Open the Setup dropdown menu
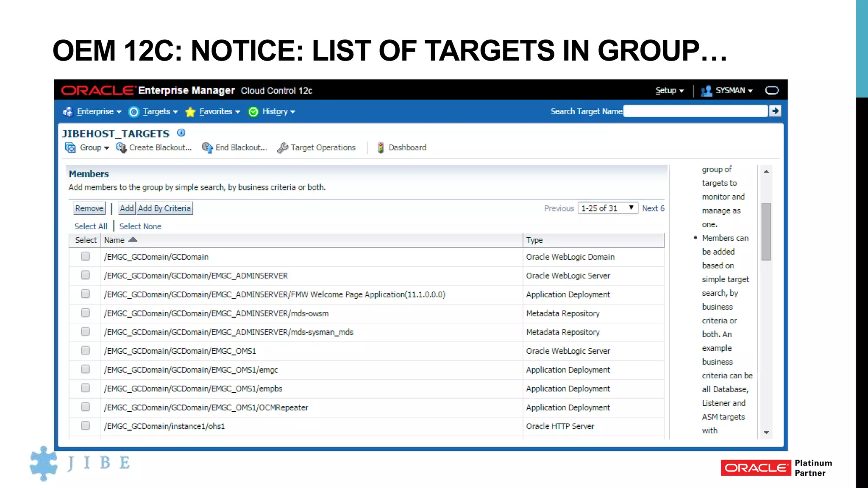This screenshot has width=868, height=488. (x=670, y=91)
